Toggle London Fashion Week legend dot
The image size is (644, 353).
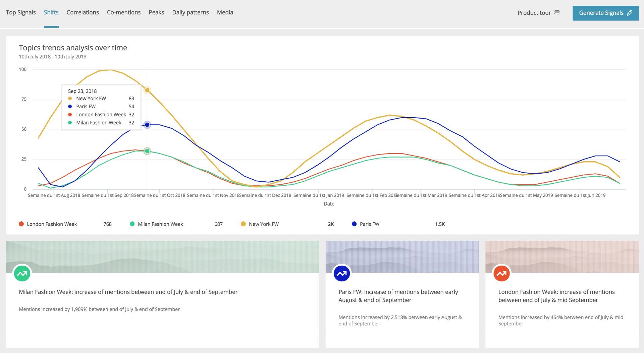point(21,224)
